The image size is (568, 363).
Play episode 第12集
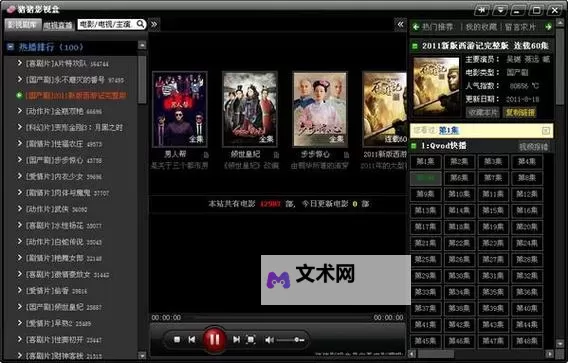[x=527, y=194]
